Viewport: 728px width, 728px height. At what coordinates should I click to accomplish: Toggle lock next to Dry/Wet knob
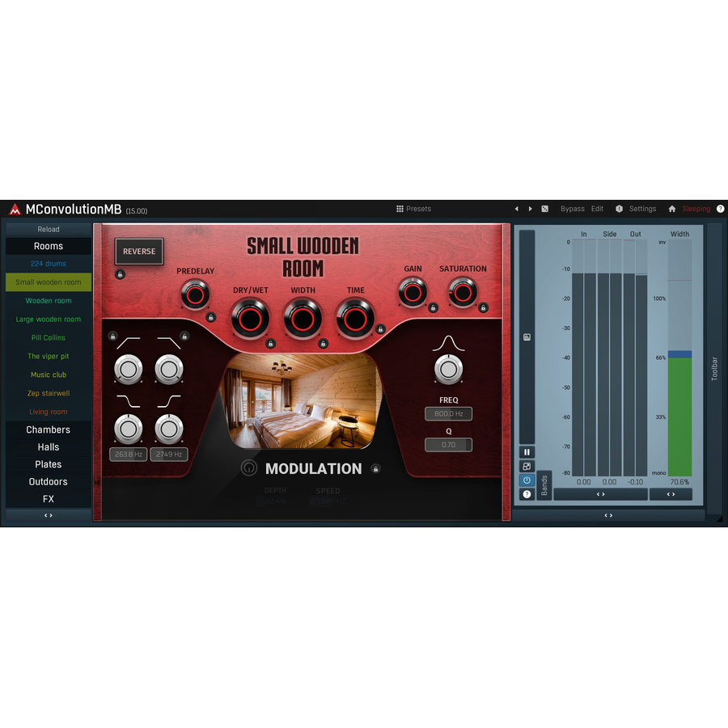[271, 344]
